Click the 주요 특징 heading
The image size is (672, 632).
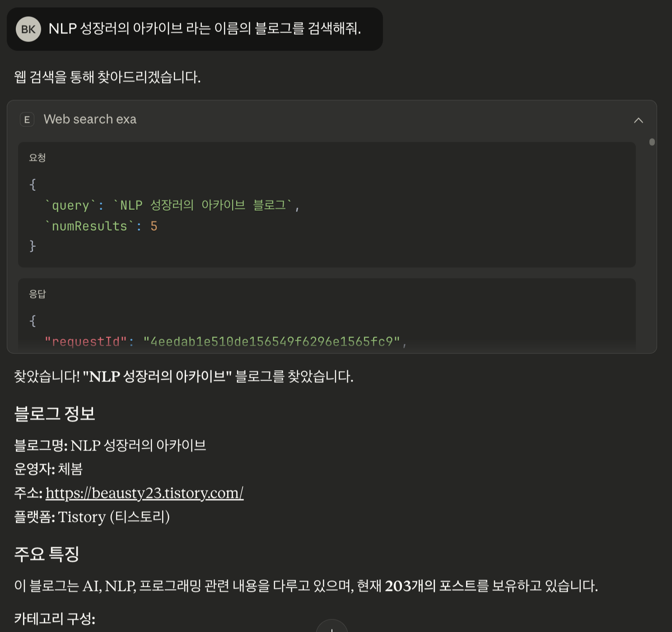47,554
